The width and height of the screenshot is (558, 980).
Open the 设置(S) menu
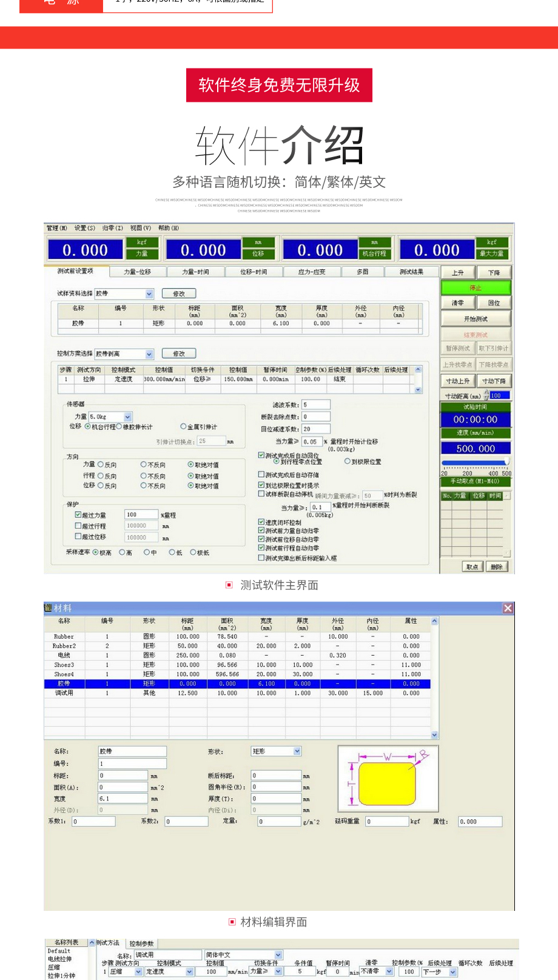pos(84,228)
